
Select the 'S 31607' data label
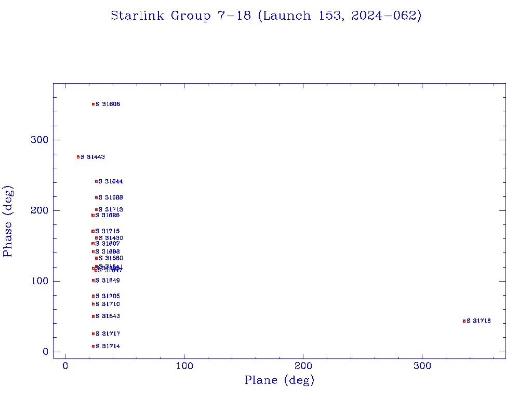coord(107,244)
